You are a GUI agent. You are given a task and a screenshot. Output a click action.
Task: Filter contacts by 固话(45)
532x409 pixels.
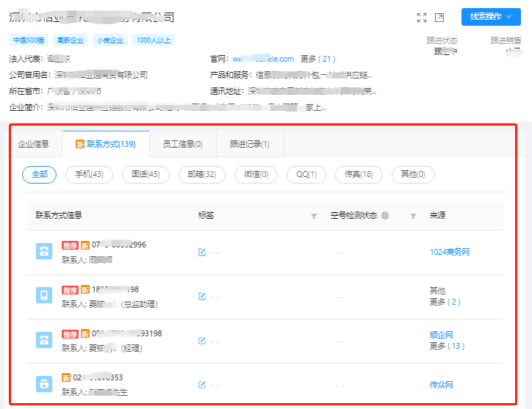[145, 174]
